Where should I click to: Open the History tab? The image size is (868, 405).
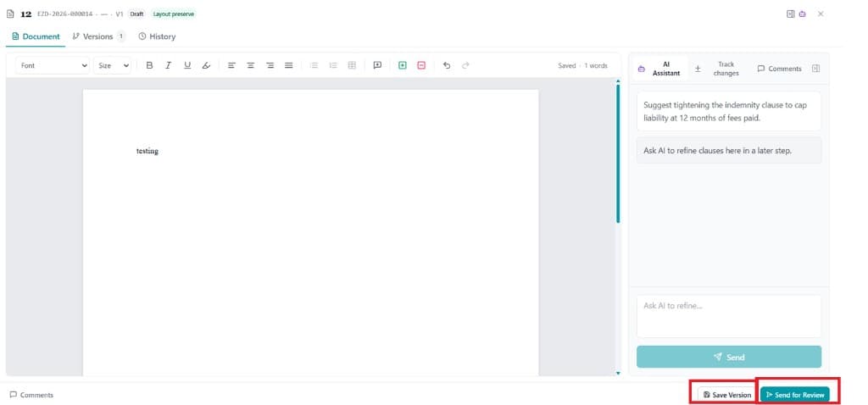coord(157,36)
